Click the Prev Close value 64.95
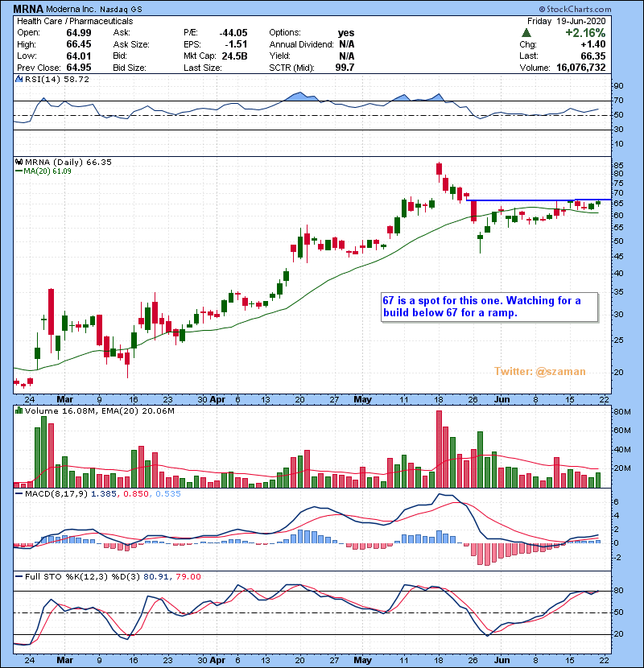644x668 pixels. pos(78,68)
